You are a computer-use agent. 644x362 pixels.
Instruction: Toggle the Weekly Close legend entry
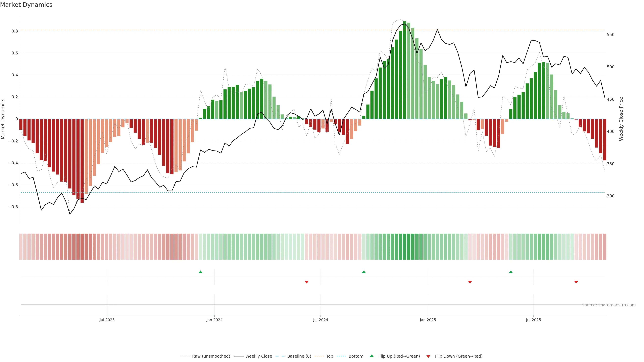[x=258, y=356]
